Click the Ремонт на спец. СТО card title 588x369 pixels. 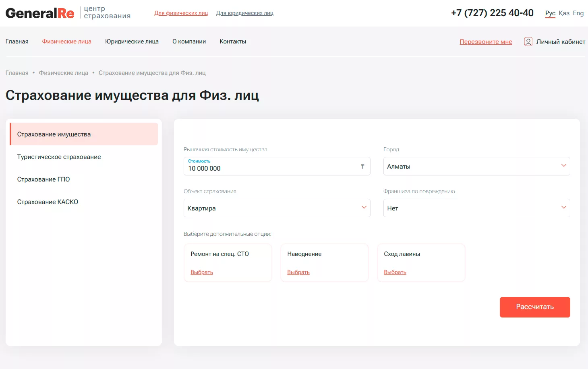[220, 254]
